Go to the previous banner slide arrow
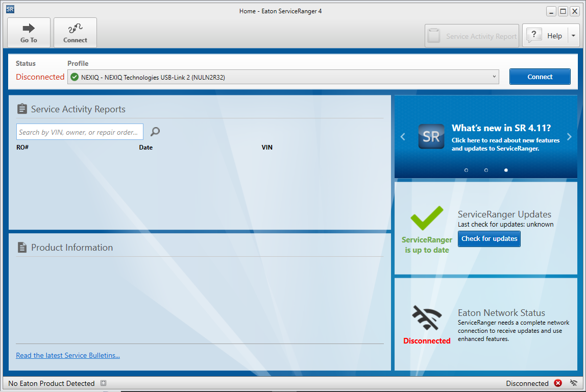 coord(403,137)
